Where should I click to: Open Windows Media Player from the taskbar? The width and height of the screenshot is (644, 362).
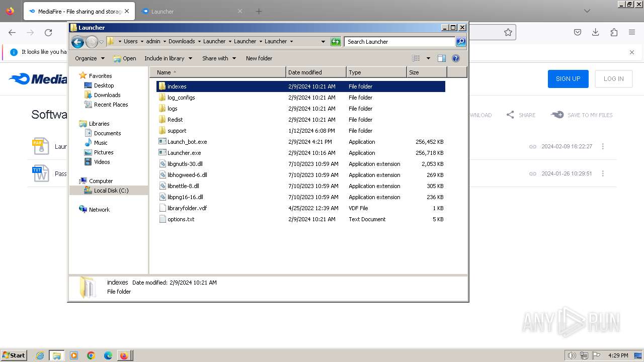74,355
